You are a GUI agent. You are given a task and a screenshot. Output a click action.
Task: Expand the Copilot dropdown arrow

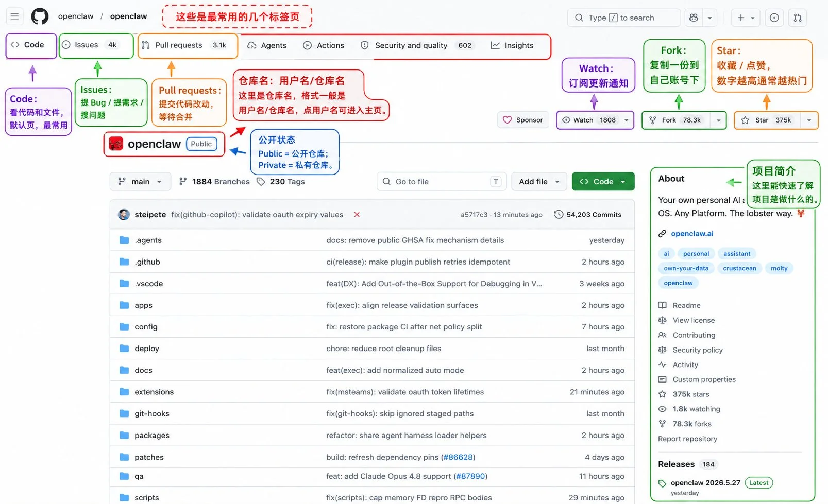pos(709,18)
